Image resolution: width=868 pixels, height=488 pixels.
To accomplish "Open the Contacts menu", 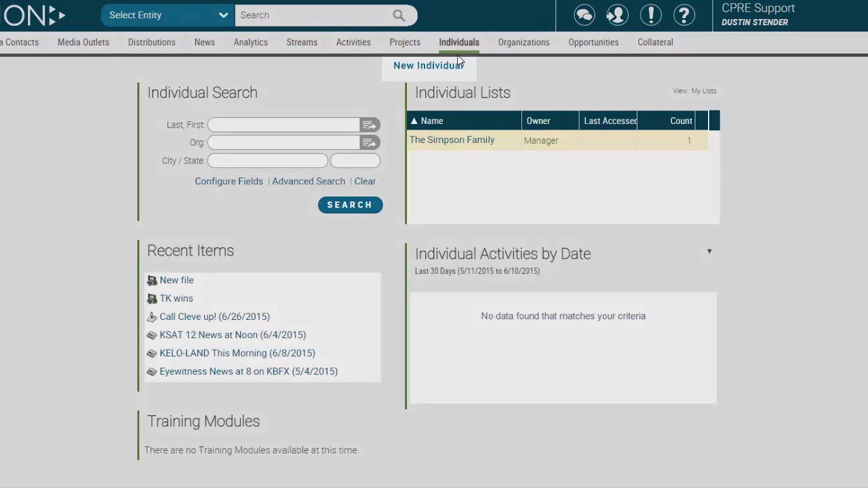I will [20, 42].
